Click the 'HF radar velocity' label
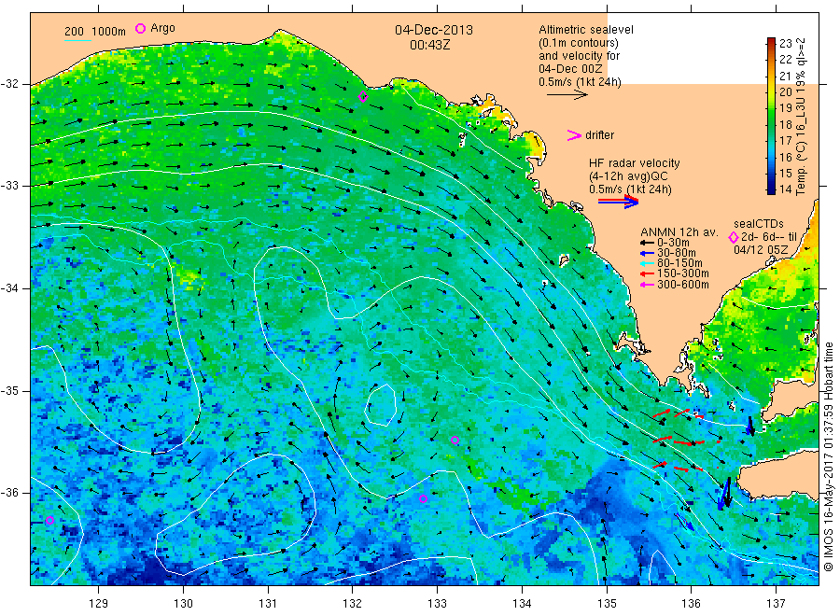This screenshot has height=616, width=840. [x=635, y=162]
